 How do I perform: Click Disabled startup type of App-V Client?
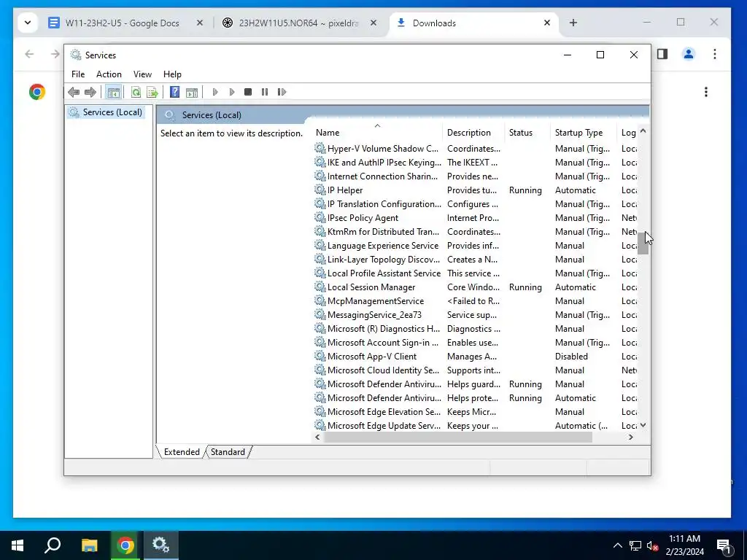571,356
